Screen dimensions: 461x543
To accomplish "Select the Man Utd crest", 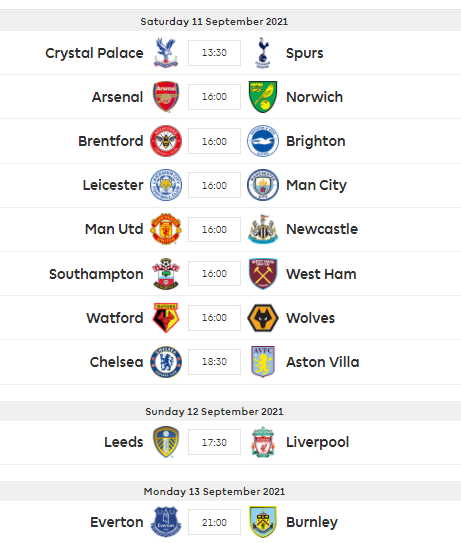I will click(x=166, y=229).
